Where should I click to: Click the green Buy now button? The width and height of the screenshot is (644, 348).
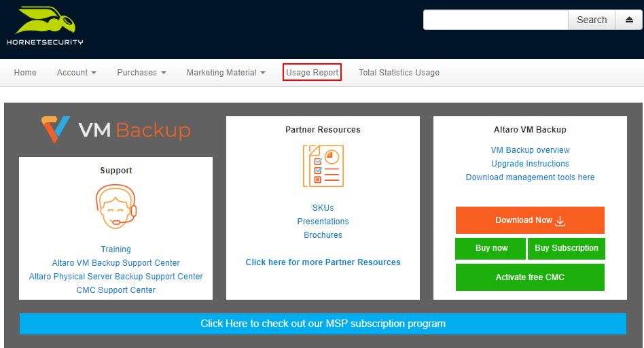(490, 248)
